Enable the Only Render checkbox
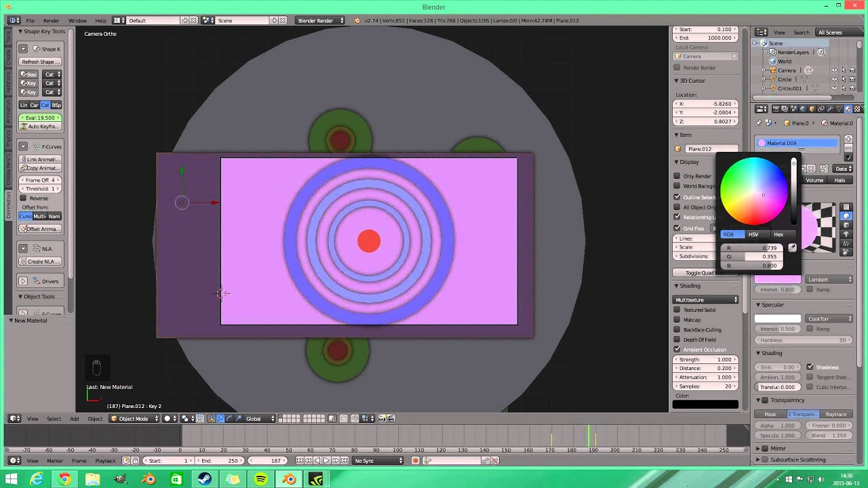868x488 pixels. [677, 176]
